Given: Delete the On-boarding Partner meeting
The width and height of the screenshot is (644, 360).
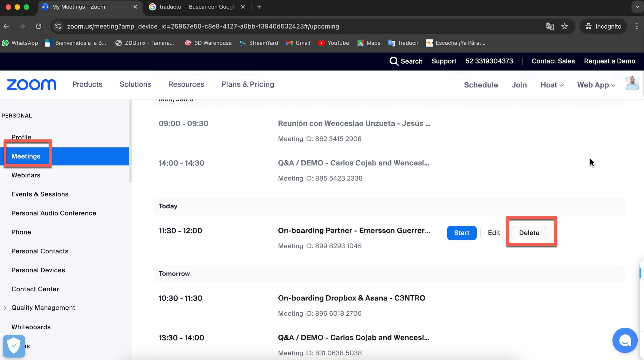Looking at the screenshot, I should 529,233.
